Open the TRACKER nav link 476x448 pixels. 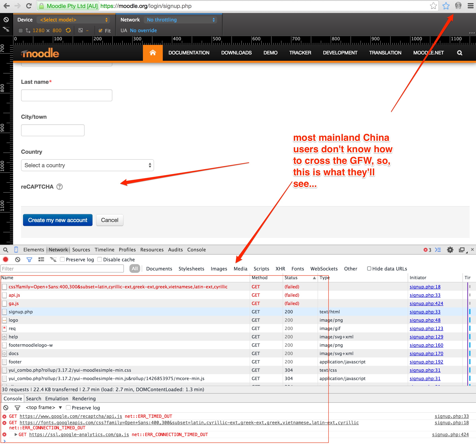[x=300, y=53]
